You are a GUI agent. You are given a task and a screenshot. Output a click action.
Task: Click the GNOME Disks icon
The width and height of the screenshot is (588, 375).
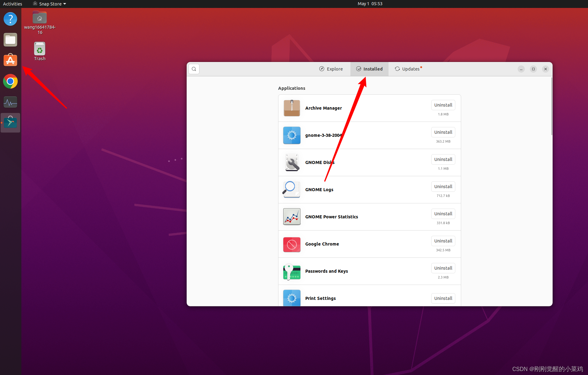pos(292,162)
